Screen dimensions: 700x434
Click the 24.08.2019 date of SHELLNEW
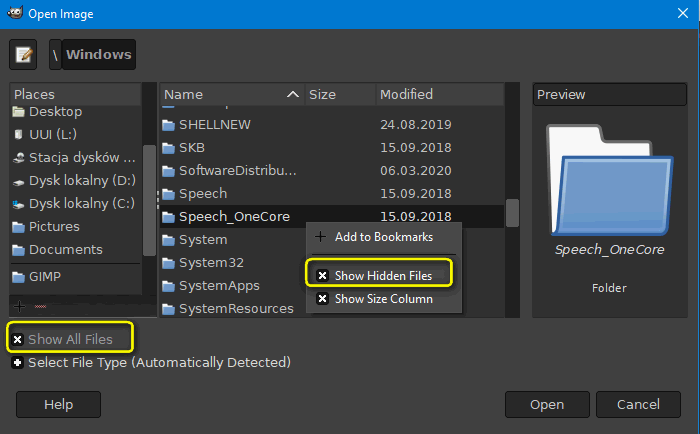[416, 125]
